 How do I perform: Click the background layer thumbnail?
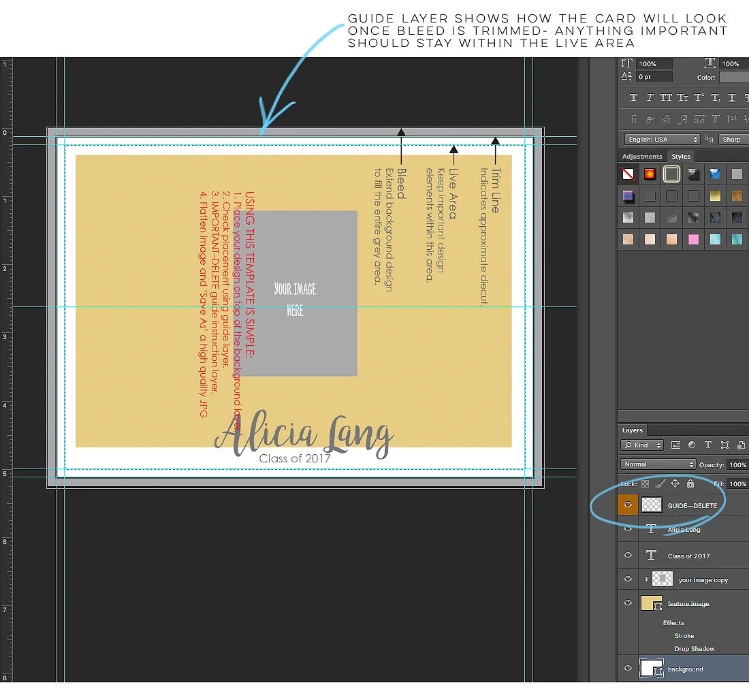tap(651, 668)
